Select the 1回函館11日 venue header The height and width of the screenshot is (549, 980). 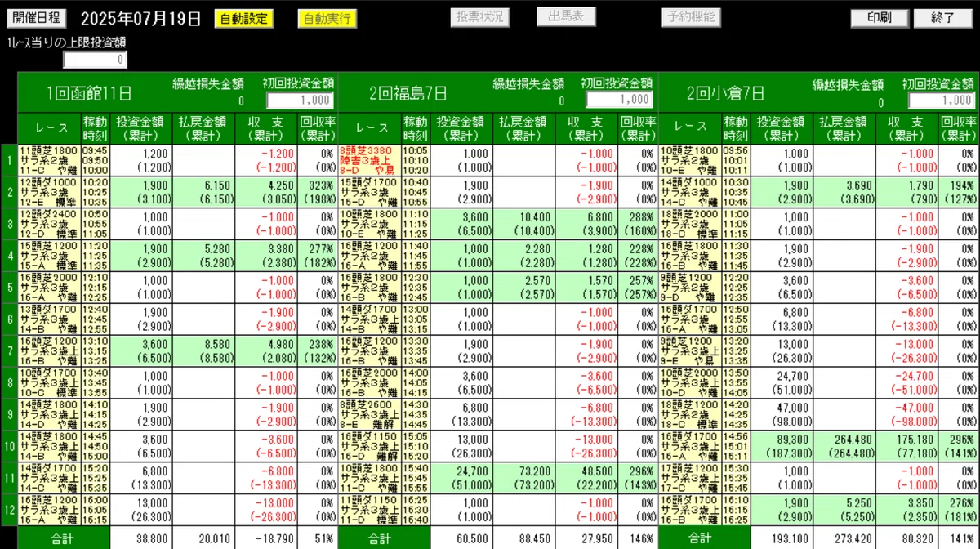tap(90, 93)
